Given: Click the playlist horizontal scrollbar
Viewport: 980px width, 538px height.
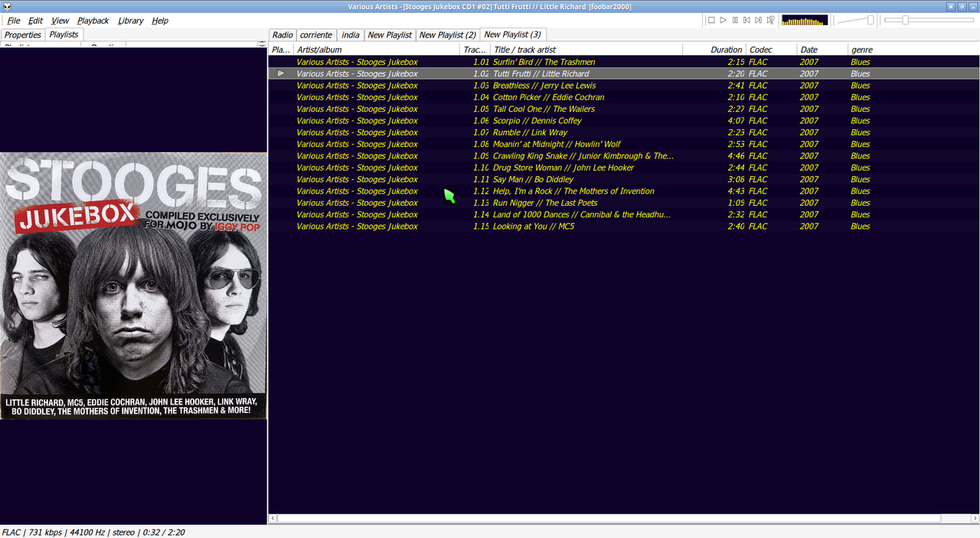Looking at the screenshot, I should pyautogui.click(x=608, y=518).
